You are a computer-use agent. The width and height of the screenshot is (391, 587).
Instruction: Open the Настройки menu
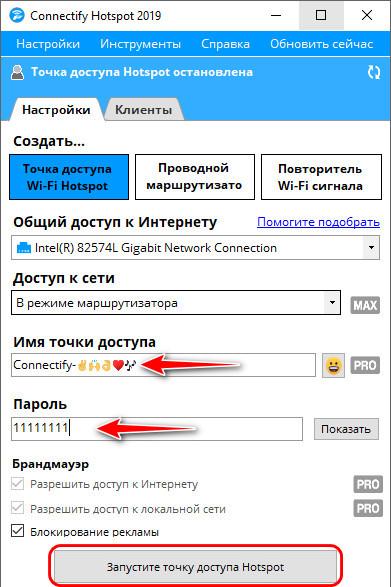point(48,44)
